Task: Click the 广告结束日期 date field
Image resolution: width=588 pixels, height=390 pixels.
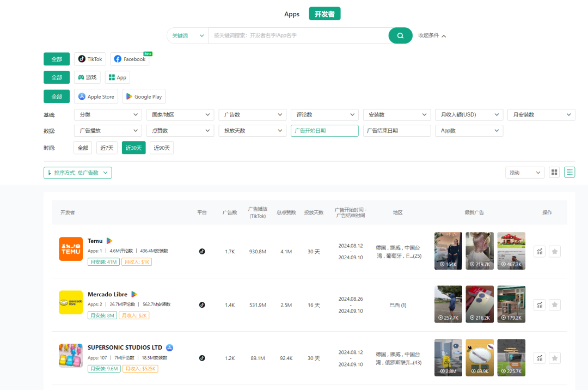Action: tap(397, 131)
